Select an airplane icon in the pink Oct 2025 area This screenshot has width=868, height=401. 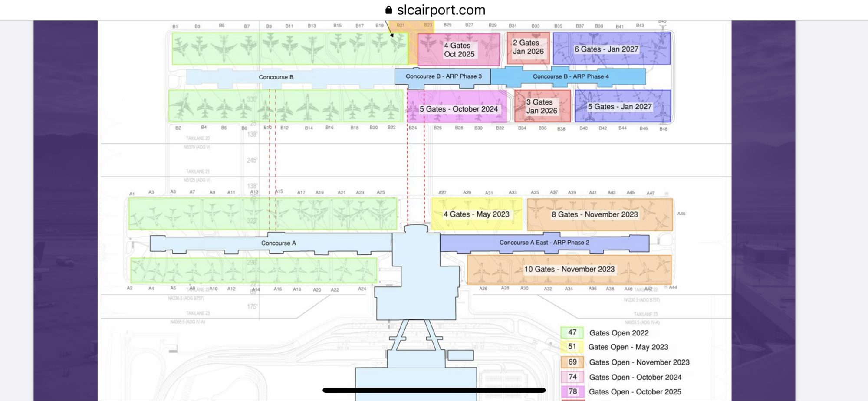point(429,44)
